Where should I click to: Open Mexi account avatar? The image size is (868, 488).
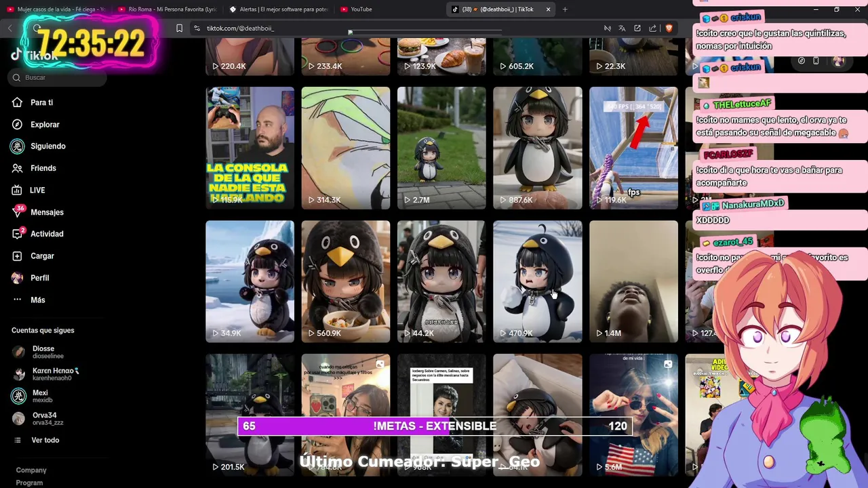click(x=18, y=396)
